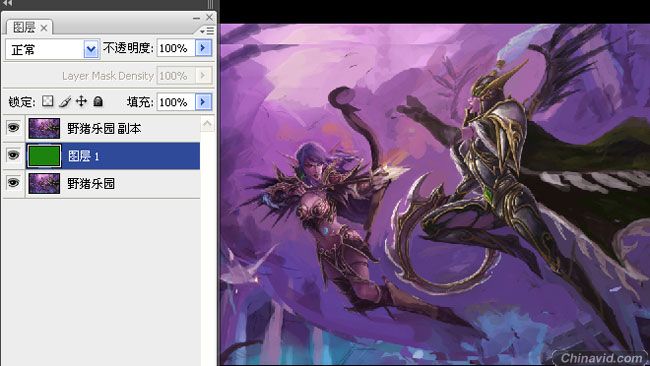Minimize the Layers panel

click(196, 18)
